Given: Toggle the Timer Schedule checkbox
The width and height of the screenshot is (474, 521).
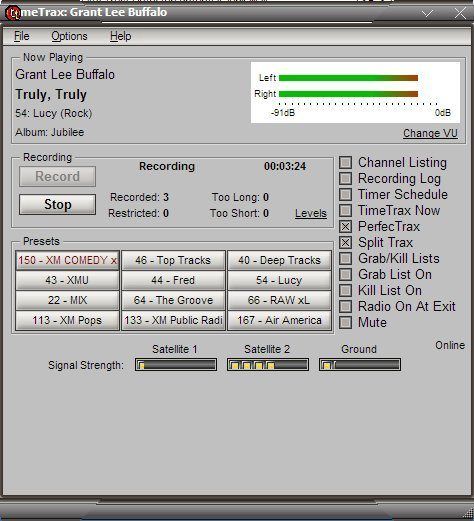Looking at the screenshot, I should [x=345, y=195].
